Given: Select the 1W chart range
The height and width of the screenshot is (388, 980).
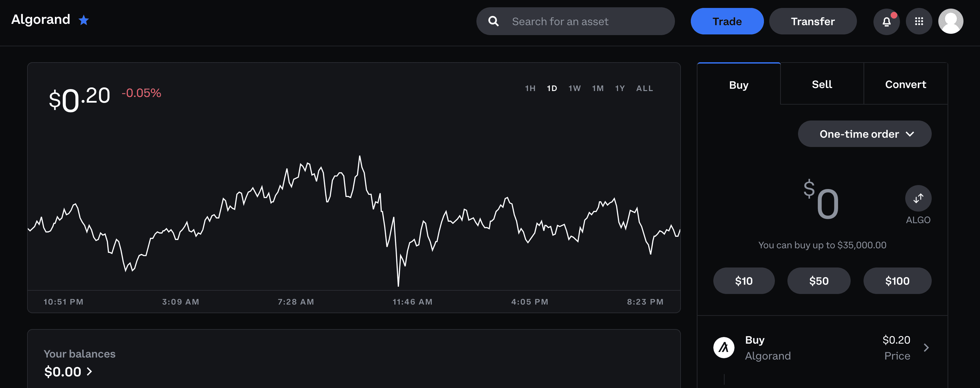Looking at the screenshot, I should tap(575, 88).
